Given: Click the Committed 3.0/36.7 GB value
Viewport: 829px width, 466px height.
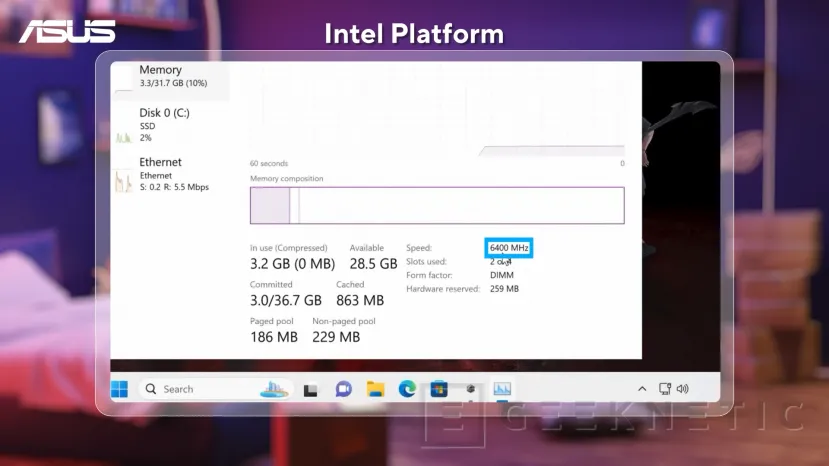Looking at the screenshot, I should (x=285, y=300).
